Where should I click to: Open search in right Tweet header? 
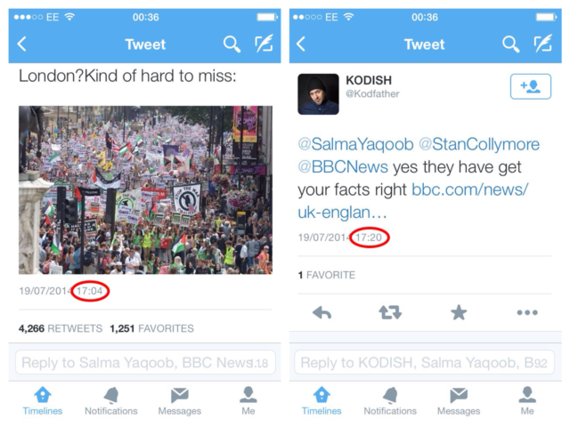(511, 44)
